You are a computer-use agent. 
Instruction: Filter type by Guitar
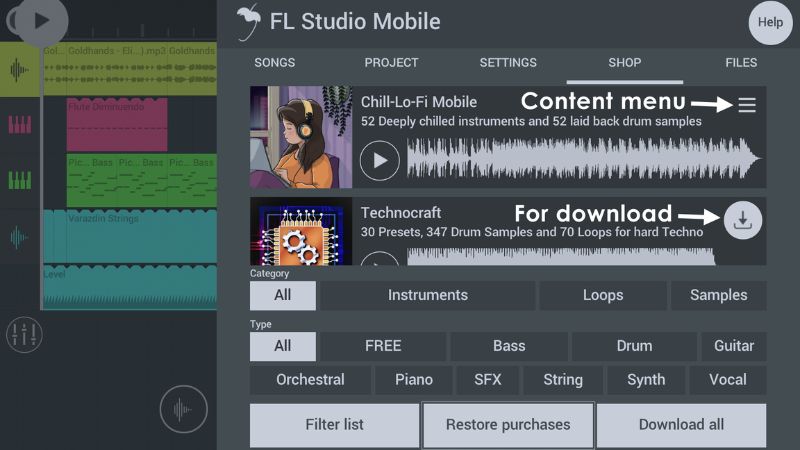point(734,346)
